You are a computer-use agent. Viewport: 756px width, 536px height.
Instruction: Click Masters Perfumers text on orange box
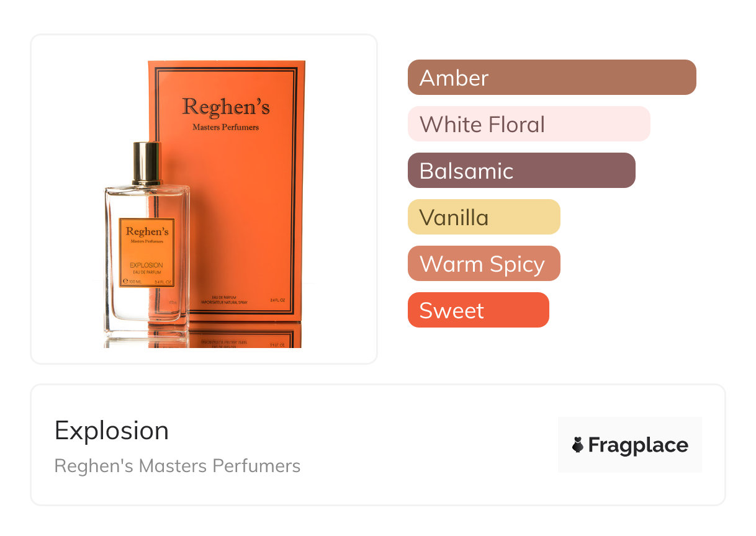coord(226,127)
